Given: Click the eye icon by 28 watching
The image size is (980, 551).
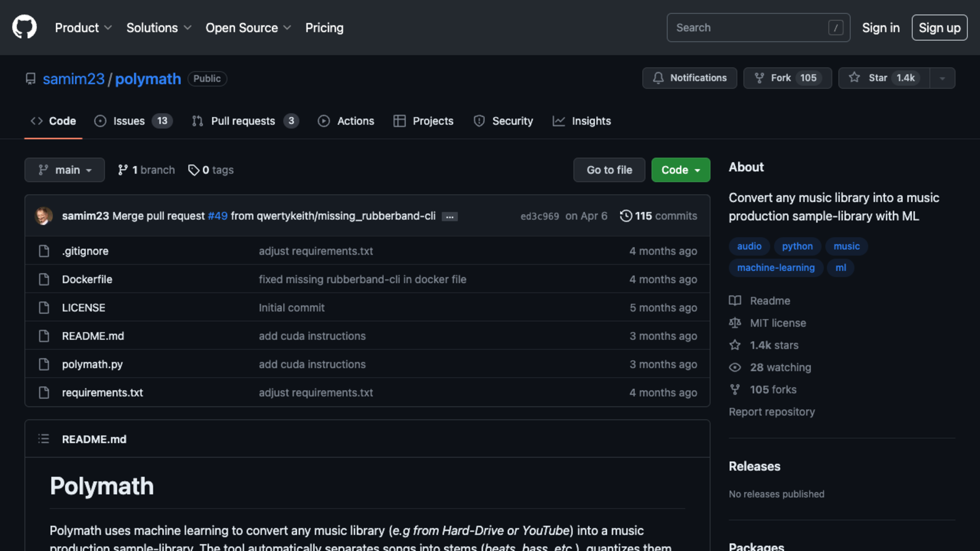Looking at the screenshot, I should click(x=735, y=367).
